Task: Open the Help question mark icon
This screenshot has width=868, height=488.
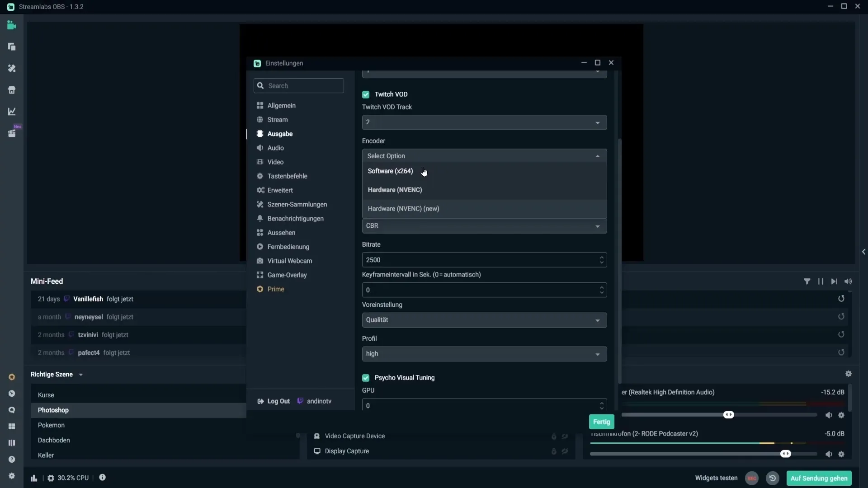Action: coord(12,459)
